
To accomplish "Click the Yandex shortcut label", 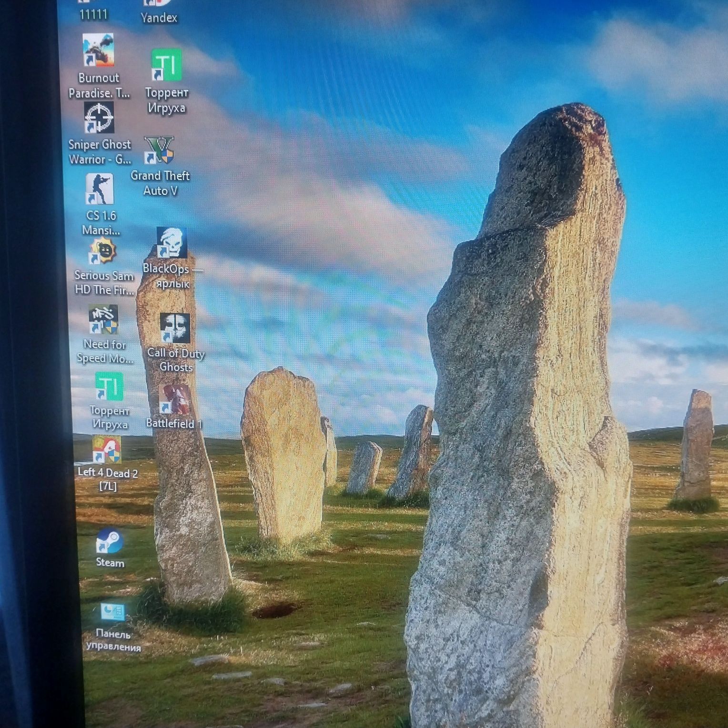I will point(159,18).
